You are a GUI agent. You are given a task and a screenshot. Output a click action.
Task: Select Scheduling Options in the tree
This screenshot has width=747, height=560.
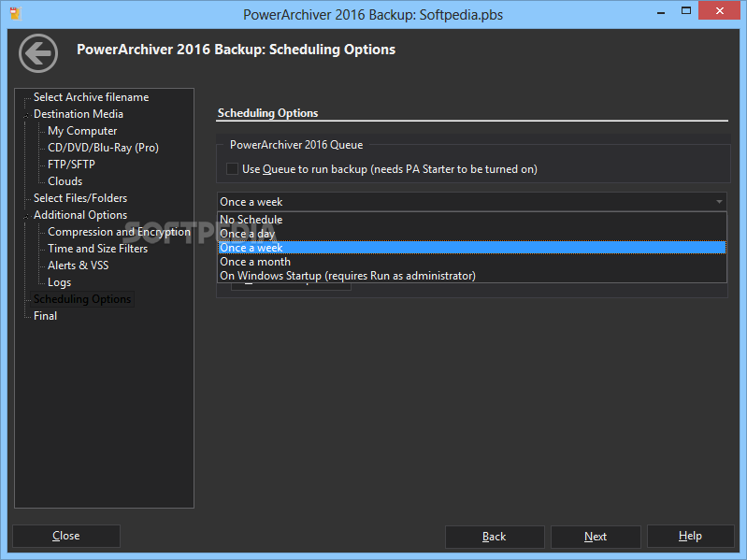[x=82, y=299]
